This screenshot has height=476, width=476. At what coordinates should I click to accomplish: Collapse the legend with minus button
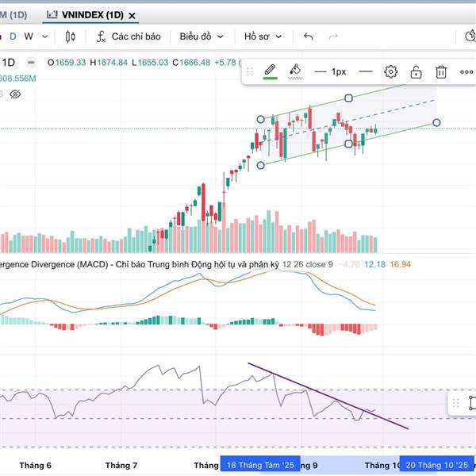(31, 63)
